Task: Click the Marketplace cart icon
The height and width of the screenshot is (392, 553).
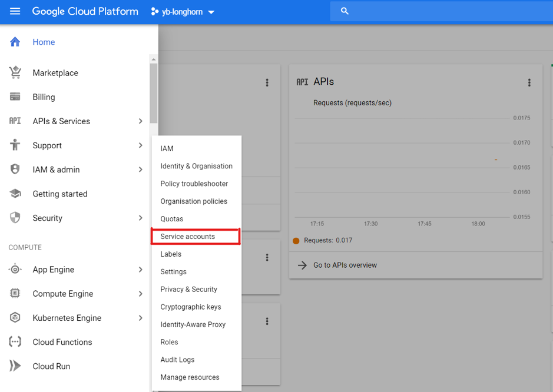Action: coord(15,72)
